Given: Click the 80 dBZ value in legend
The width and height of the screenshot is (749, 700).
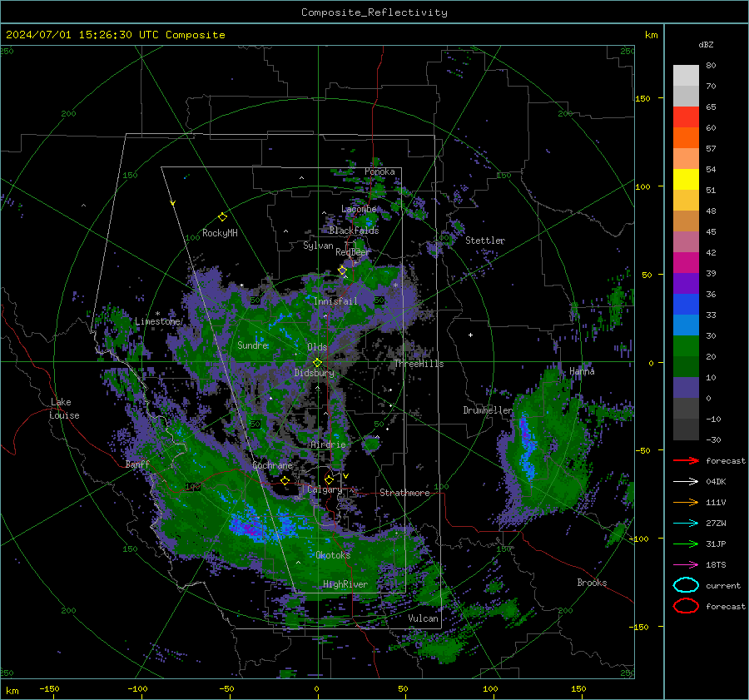Looking at the screenshot, I should tap(711, 66).
